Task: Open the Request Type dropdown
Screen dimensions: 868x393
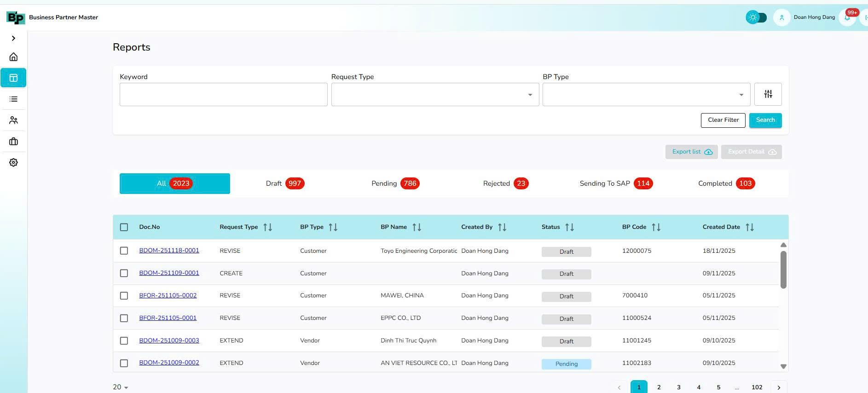Action: click(x=434, y=95)
